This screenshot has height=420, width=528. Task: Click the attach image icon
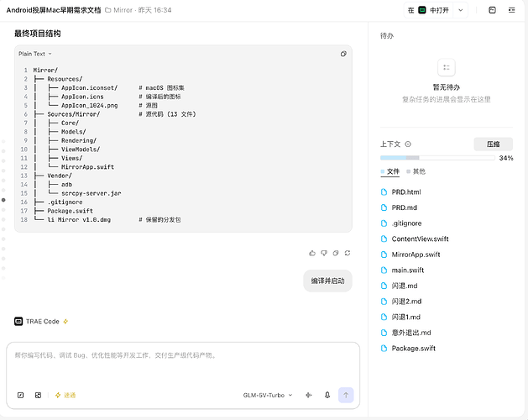tap(38, 395)
